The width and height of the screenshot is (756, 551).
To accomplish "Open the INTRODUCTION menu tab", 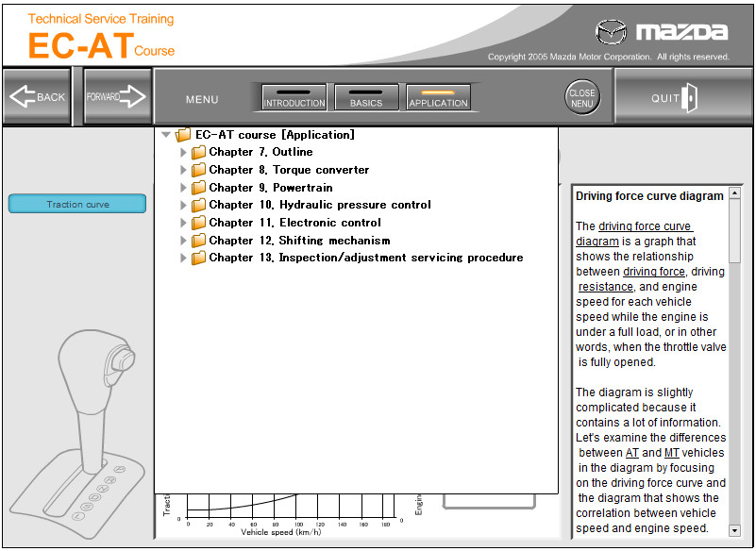I will 294,97.
